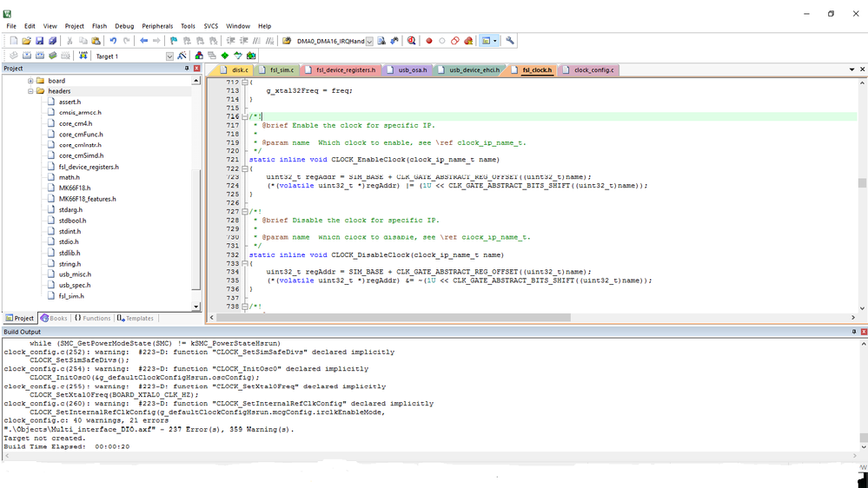Click the Rebuild all target files icon
This screenshot has height=488, width=868.
point(40,56)
